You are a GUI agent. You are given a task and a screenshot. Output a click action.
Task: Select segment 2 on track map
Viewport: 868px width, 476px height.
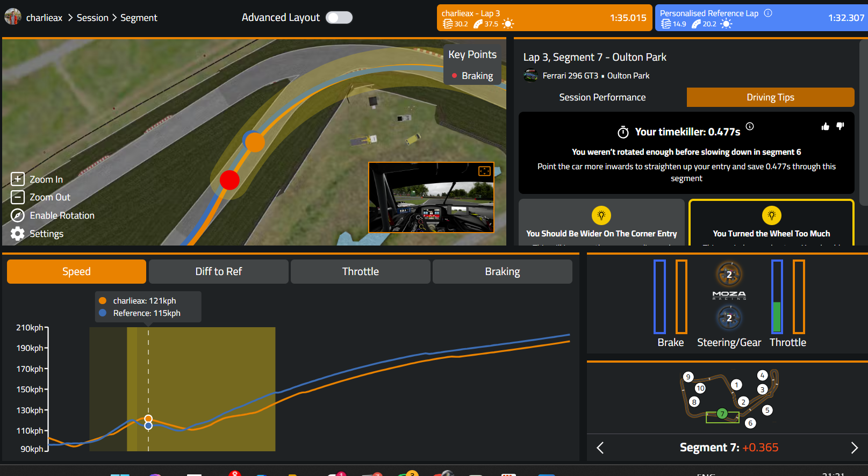click(743, 401)
